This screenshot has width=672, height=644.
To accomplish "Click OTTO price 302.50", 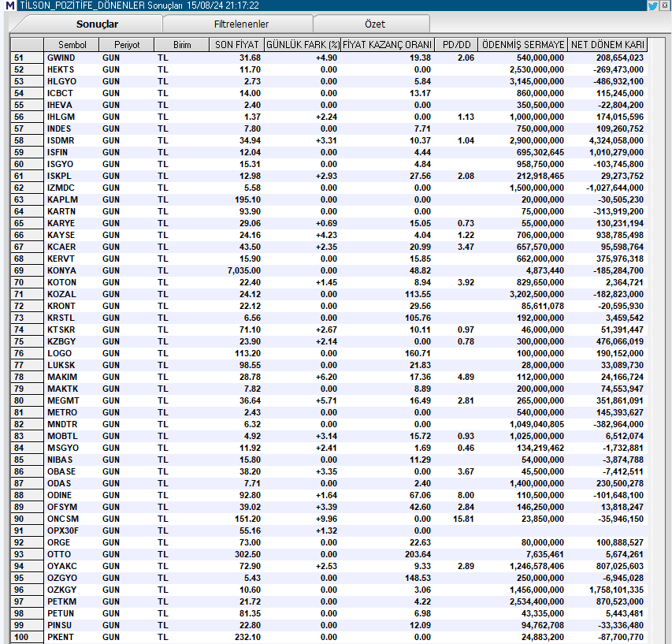I will (247, 554).
